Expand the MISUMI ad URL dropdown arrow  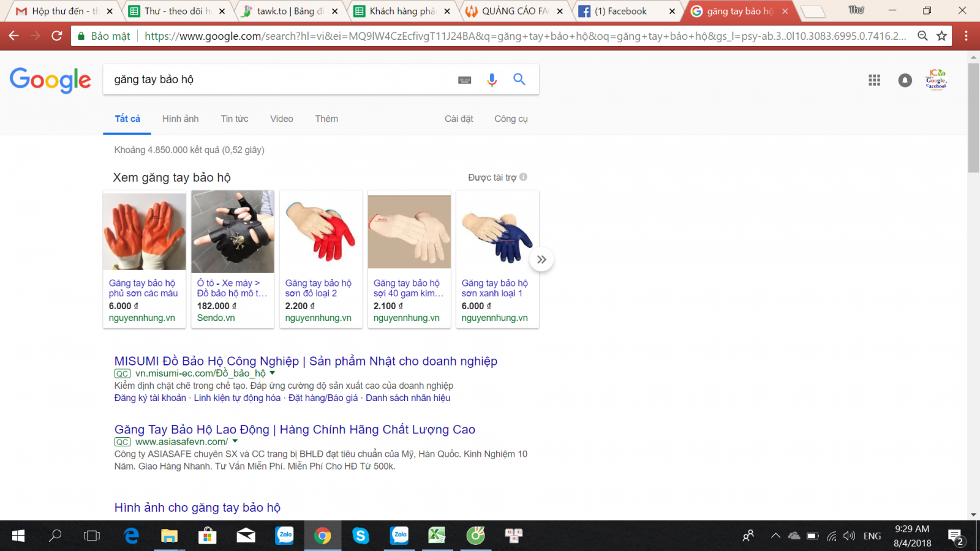coord(273,373)
